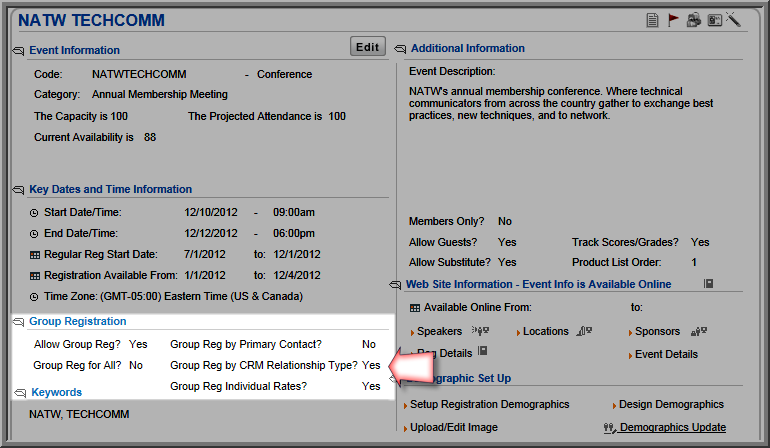
Task: Click the red flag icon
Action: coord(673,20)
